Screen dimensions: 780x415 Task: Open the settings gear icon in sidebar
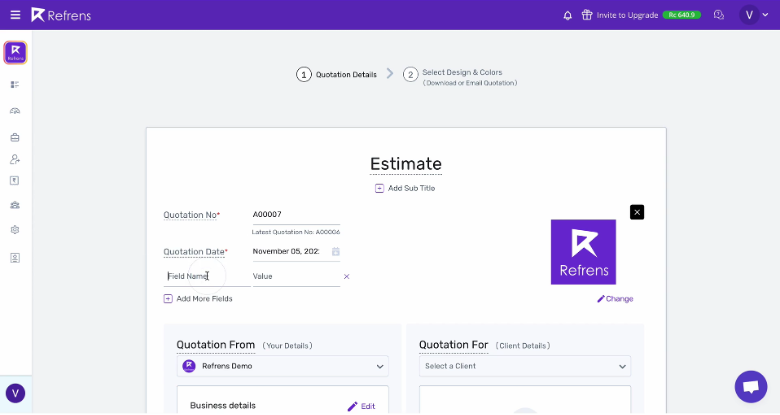(15, 230)
